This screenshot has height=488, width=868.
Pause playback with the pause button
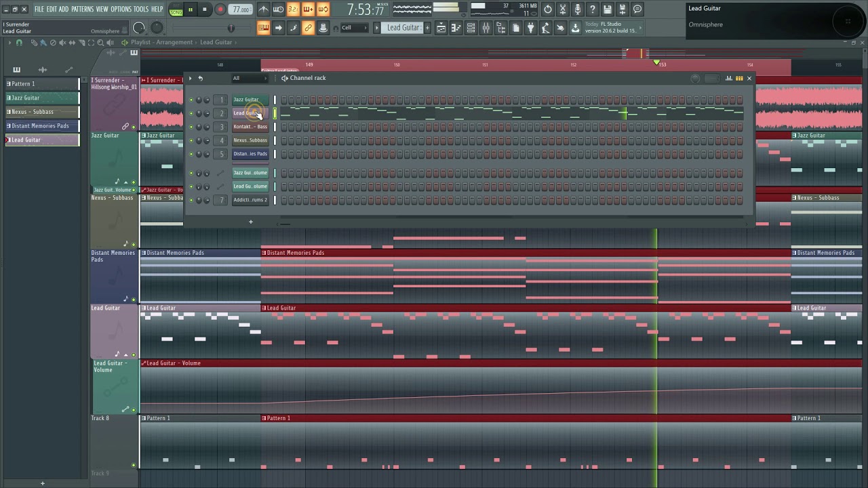pyautogui.click(x=191, y=9)
